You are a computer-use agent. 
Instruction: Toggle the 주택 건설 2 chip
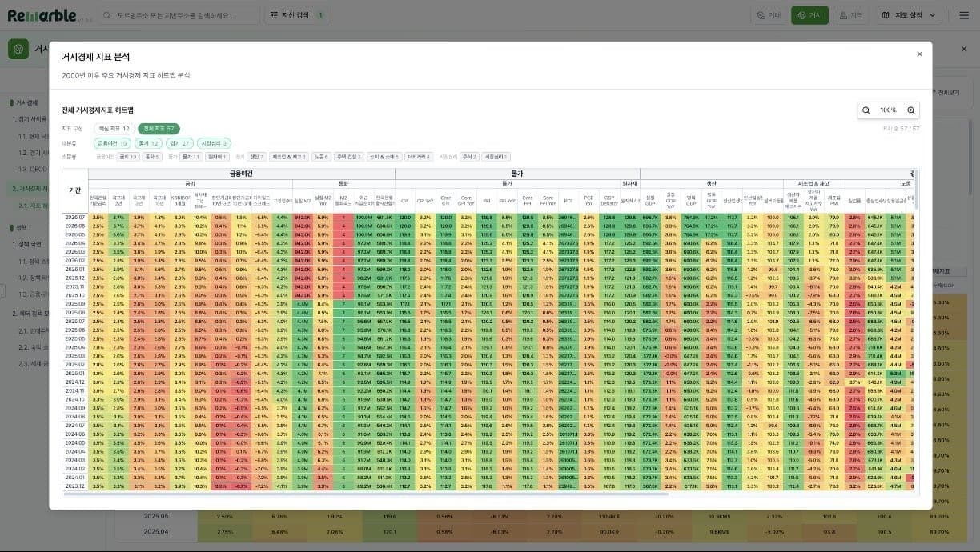point(348,157)
